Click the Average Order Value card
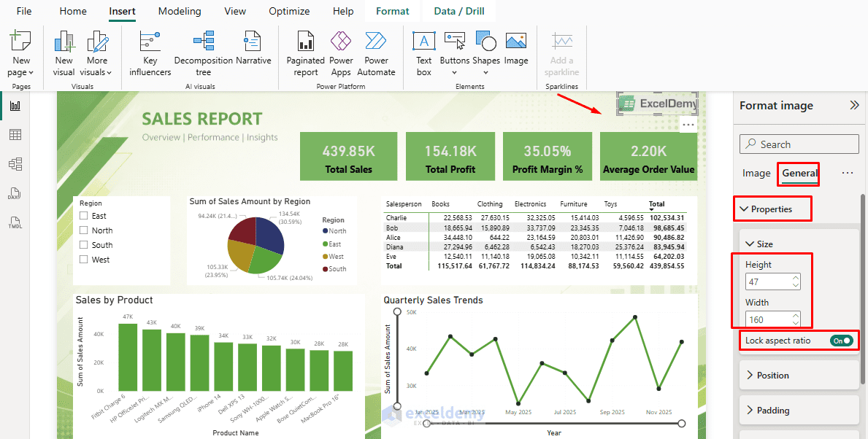 [x=648, y=157]
